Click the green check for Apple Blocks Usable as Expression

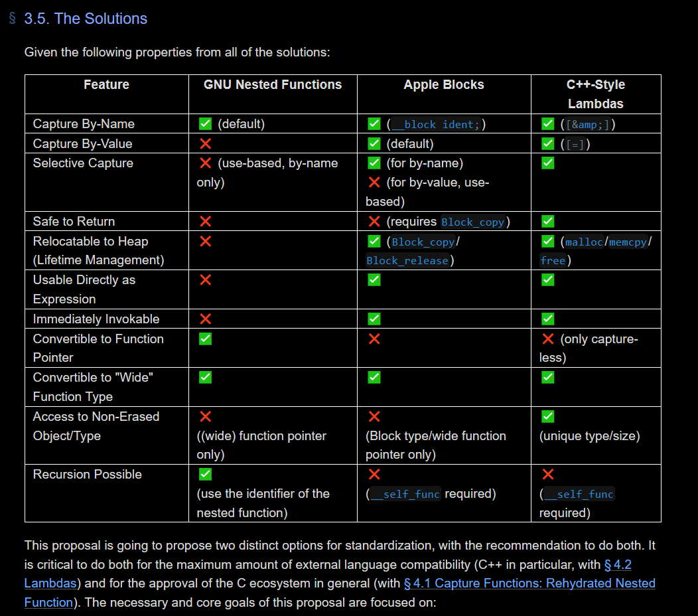click(374, 279)
